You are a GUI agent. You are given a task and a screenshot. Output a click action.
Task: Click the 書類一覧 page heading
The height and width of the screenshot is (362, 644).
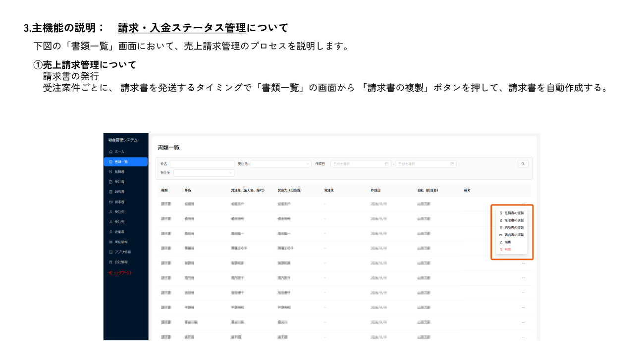click(168, 148)
